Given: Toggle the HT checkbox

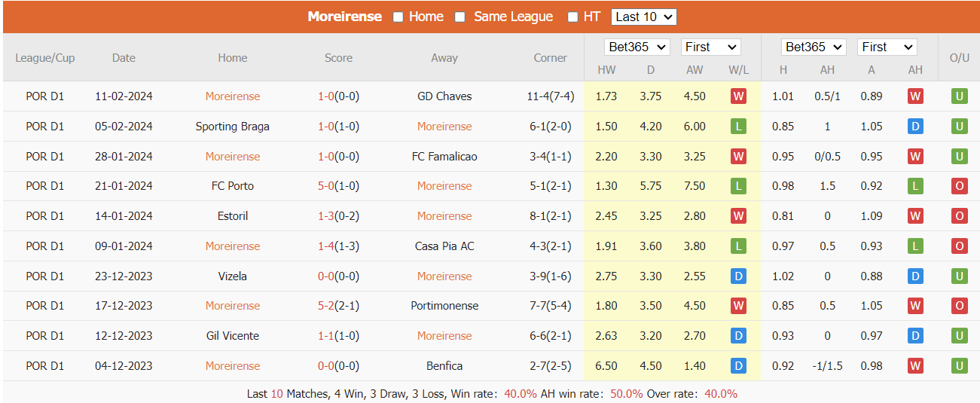Looking at the screenshot, I should click(572, 17).
